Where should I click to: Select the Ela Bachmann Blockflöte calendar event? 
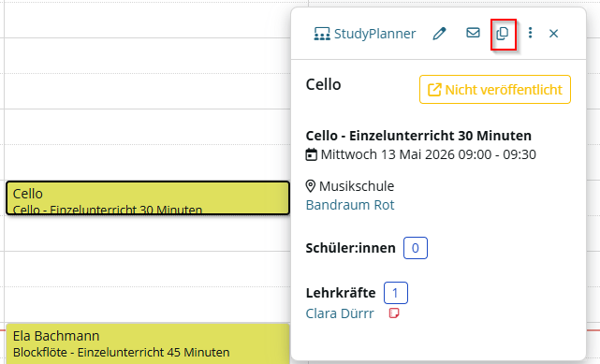(x=148, y=343)
